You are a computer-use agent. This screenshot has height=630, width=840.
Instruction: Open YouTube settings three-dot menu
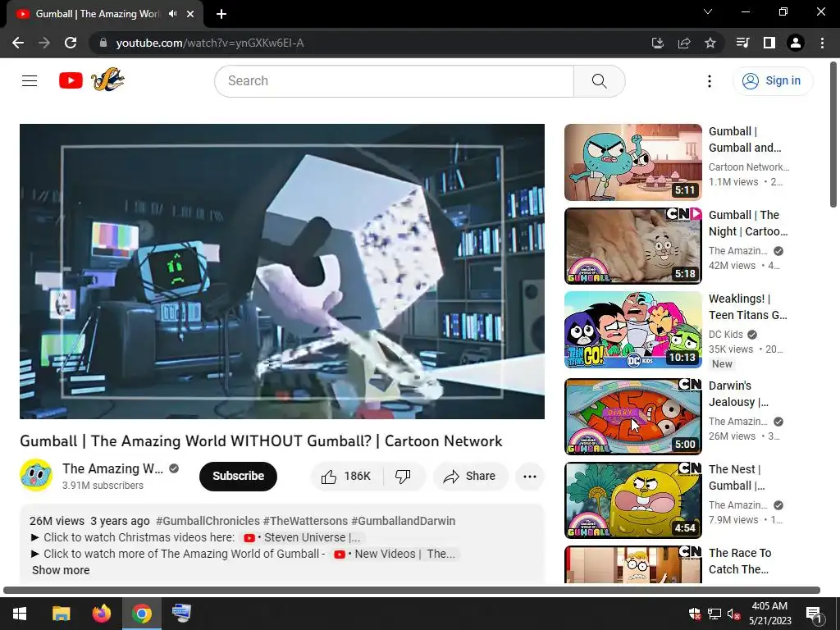(710, 81)
